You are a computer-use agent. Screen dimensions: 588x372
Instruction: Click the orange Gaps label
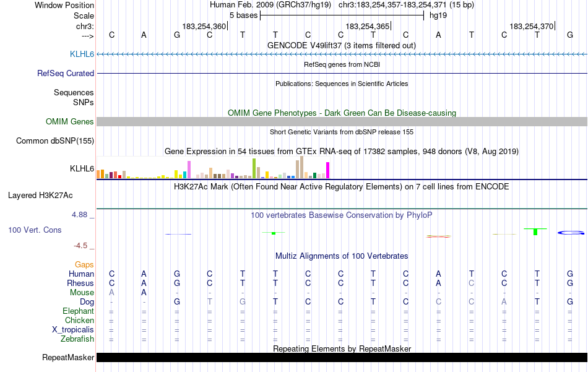click(x=84, y=264)
